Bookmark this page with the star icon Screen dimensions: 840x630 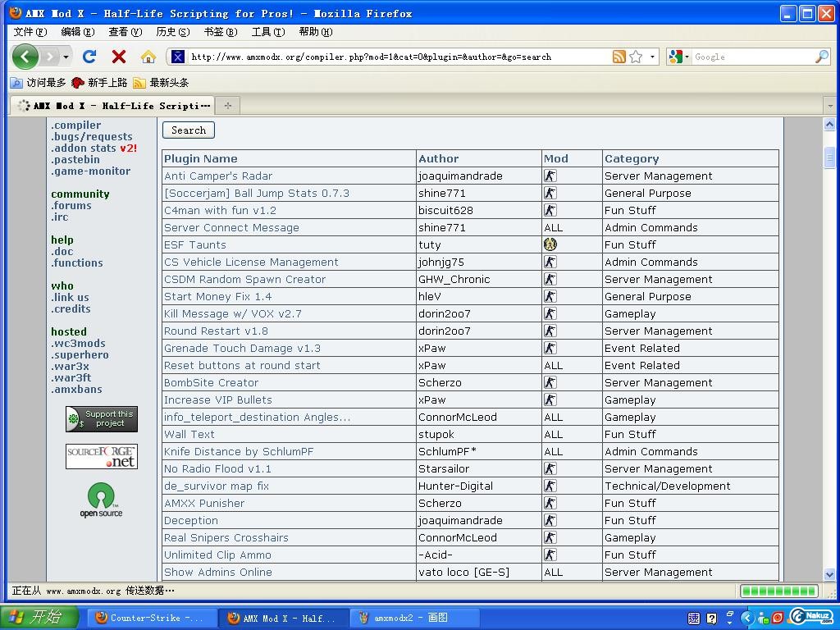click(636, 57)
